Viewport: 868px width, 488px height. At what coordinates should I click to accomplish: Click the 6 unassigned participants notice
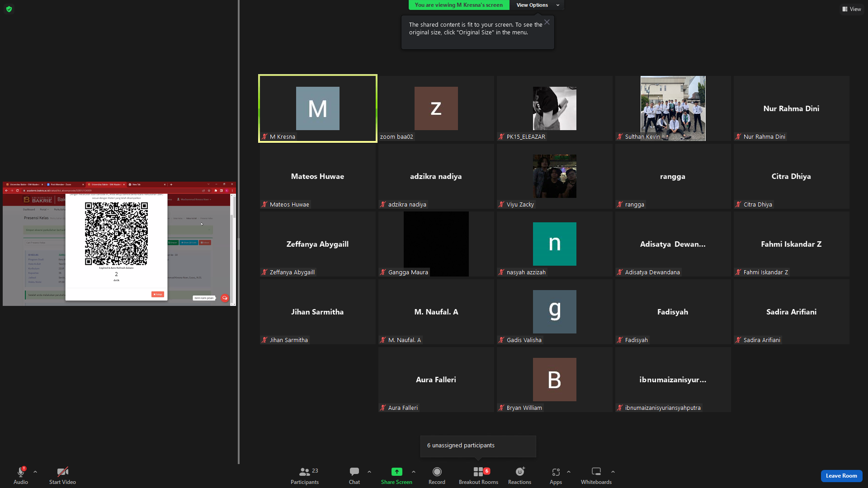point(478,446)
